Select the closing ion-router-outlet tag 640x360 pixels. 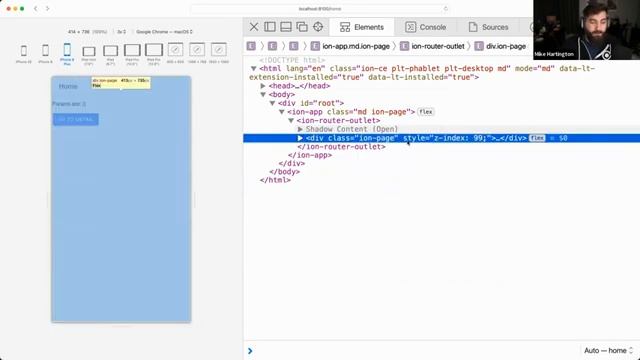click(x=341, y=147)
